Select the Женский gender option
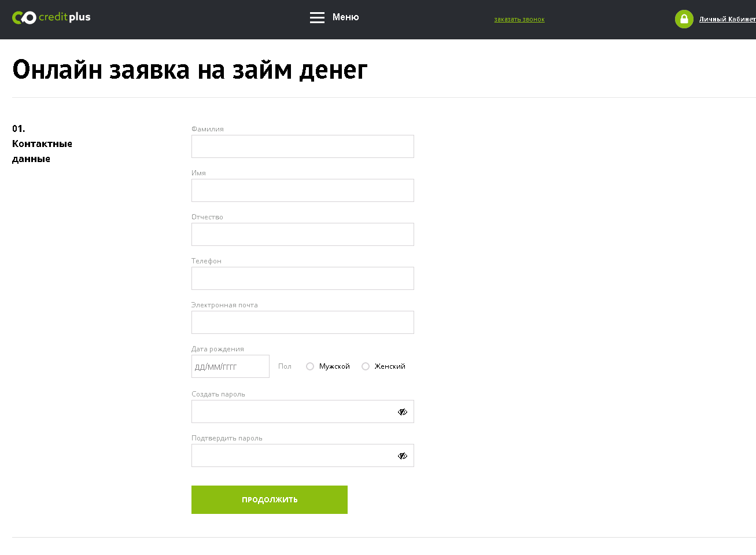The image size is (756, 555). pyautogui.click(x=366, y=366)
